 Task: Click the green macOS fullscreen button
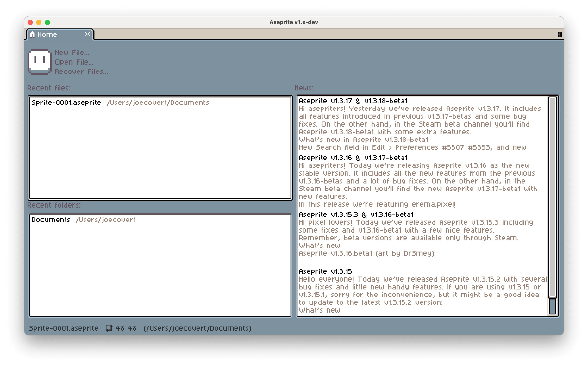pos(48,22)
